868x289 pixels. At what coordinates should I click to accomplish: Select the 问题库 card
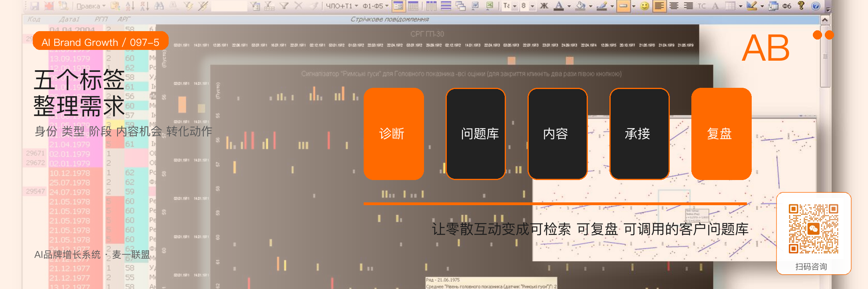(476, 134)
